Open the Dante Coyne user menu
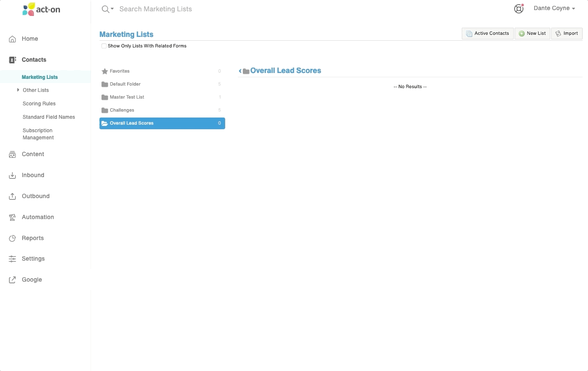The height and width of the screenshot is (371, 588). pyautogui.click(x=554, y=8)
